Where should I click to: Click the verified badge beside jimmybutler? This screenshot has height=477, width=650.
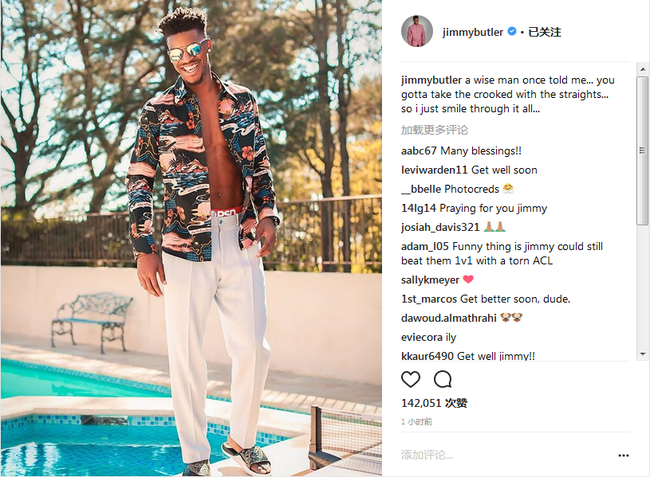[512, 31]
